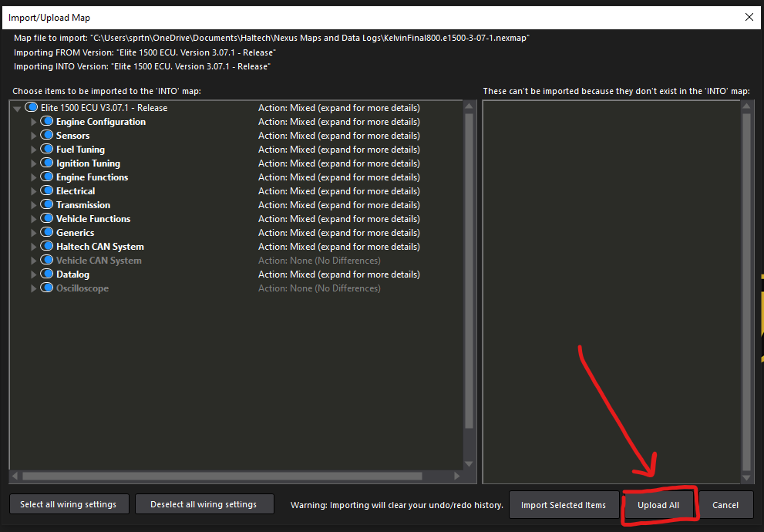
Task: Expand the Ignition Tuning tree node
Action: pos(33,163)
